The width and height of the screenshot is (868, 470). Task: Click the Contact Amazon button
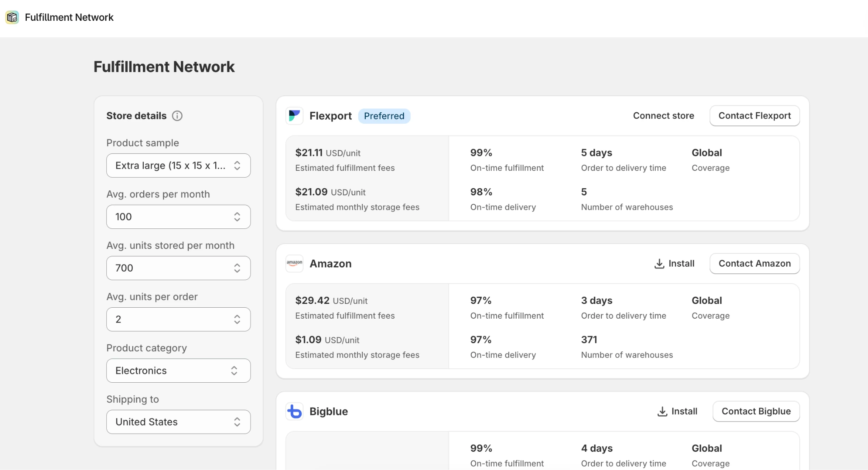coord(754,264)
